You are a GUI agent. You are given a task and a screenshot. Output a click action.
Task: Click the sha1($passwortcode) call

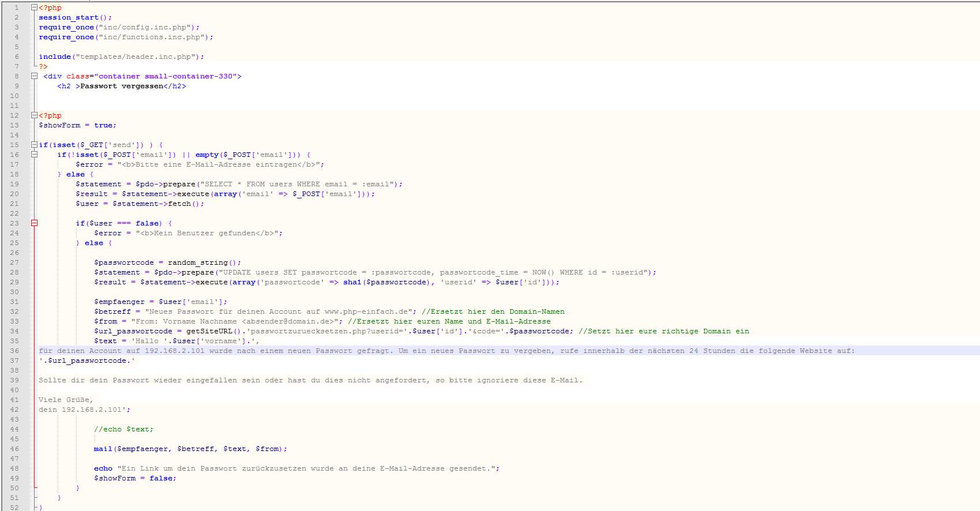tap(387, 282)
